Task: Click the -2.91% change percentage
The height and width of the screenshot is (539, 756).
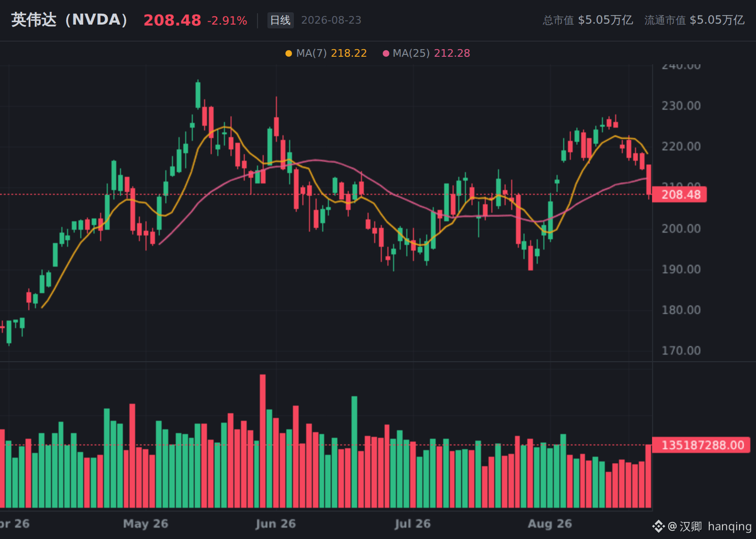Action: tap(227, 21)
